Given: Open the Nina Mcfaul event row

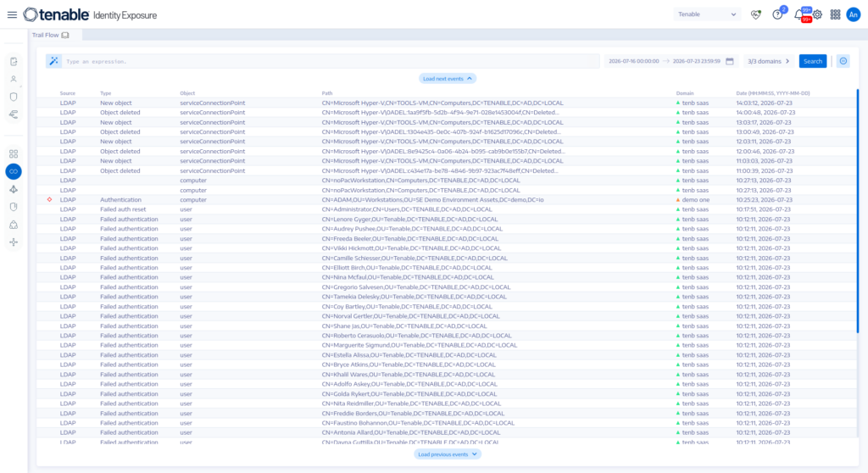Looking at the screenshot, I should 446,277.
